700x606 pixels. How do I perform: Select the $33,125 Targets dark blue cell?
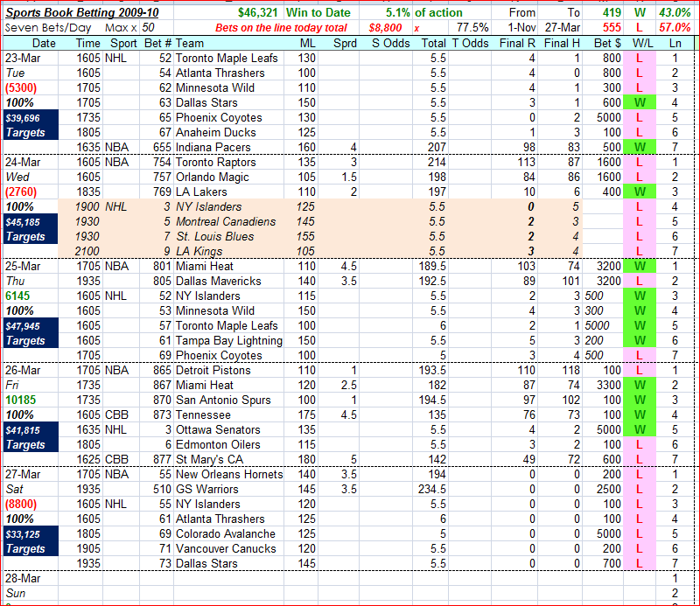31,540
